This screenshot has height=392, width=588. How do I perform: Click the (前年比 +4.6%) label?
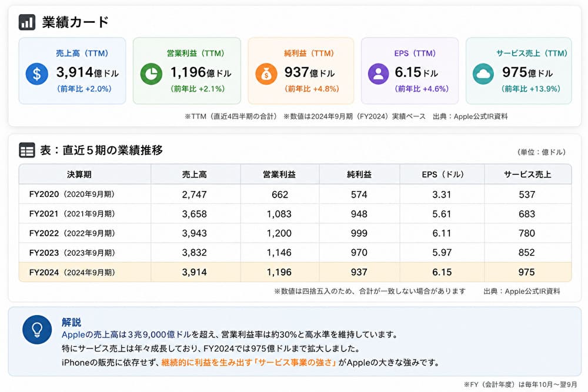[x=422, y=89]
